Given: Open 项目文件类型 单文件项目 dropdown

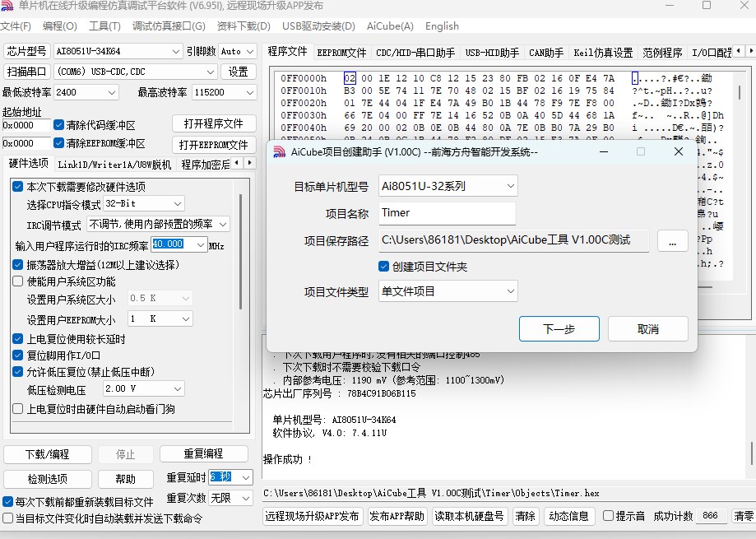Looking at the screenshot, I should click(448, 291).
